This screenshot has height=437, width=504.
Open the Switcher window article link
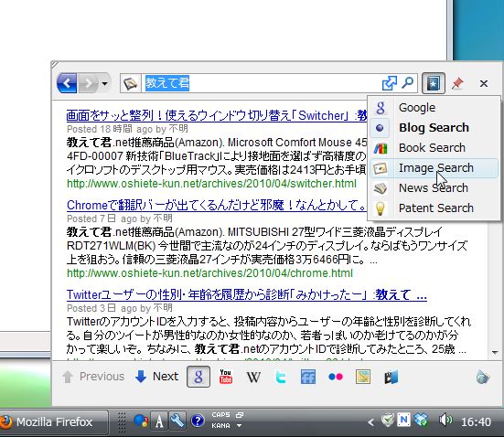(x=217, y=115)
